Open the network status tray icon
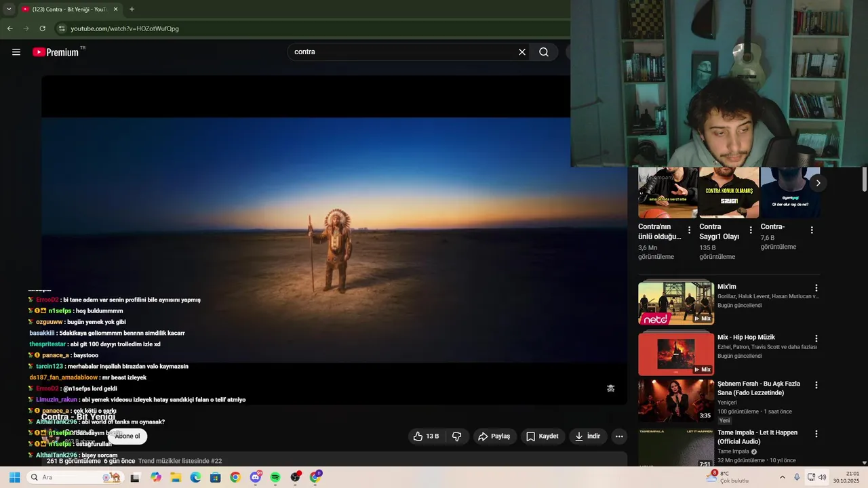The image size is (868, 488). click(x=811, y=477)
